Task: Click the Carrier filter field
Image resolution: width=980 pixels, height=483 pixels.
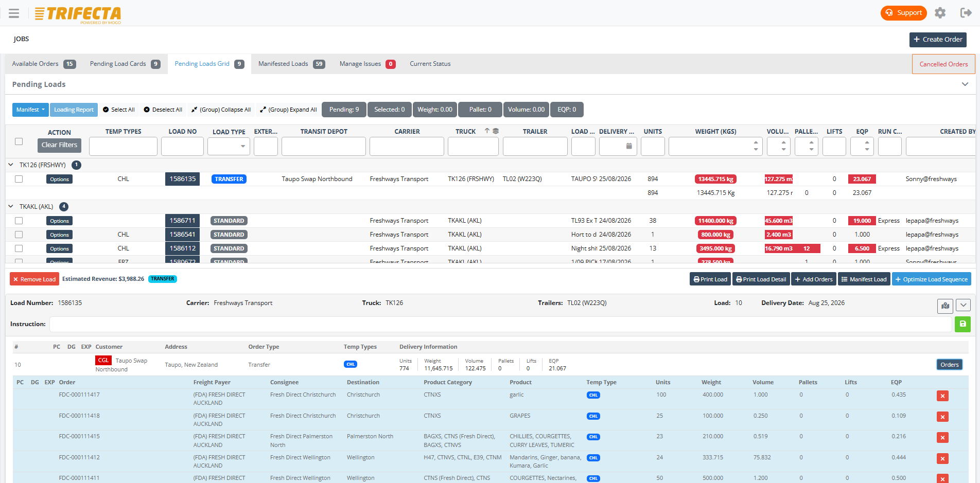Action: (x=407, y=146)
